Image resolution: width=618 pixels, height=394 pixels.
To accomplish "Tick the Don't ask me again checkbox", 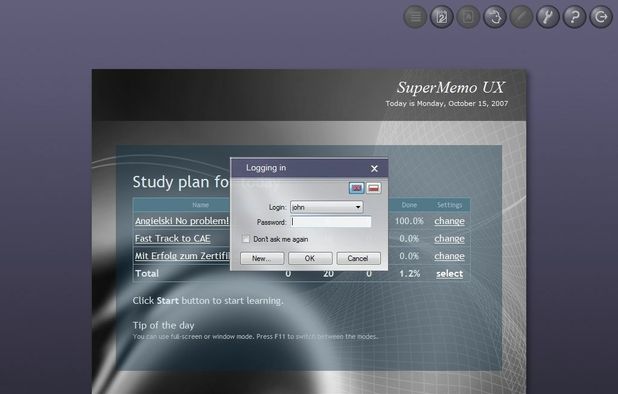I will pos(246,239).
